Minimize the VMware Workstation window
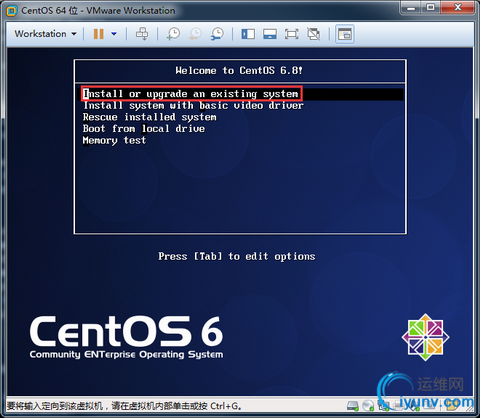 (411, 7)
